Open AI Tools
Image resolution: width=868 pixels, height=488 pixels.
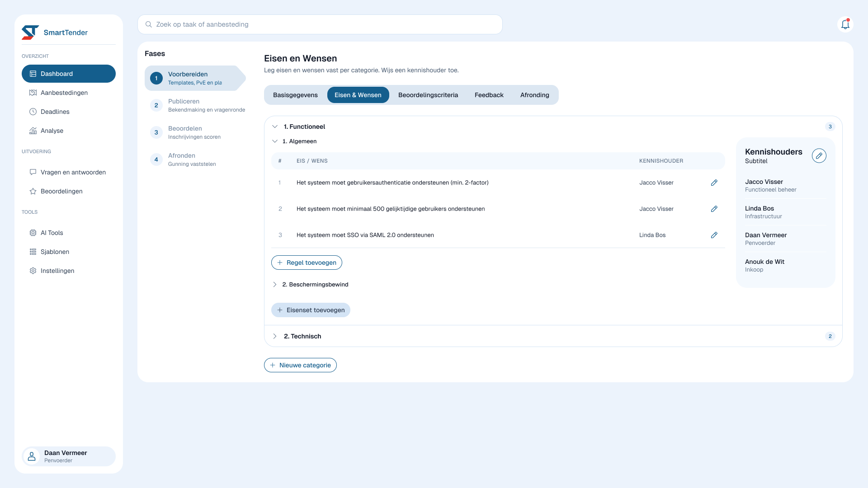pyautogui.click(x=69, y=233)
